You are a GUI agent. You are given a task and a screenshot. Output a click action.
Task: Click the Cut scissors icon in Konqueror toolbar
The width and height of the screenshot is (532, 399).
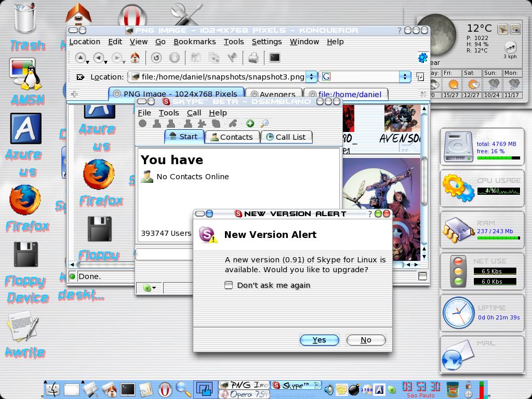[195, 58]
